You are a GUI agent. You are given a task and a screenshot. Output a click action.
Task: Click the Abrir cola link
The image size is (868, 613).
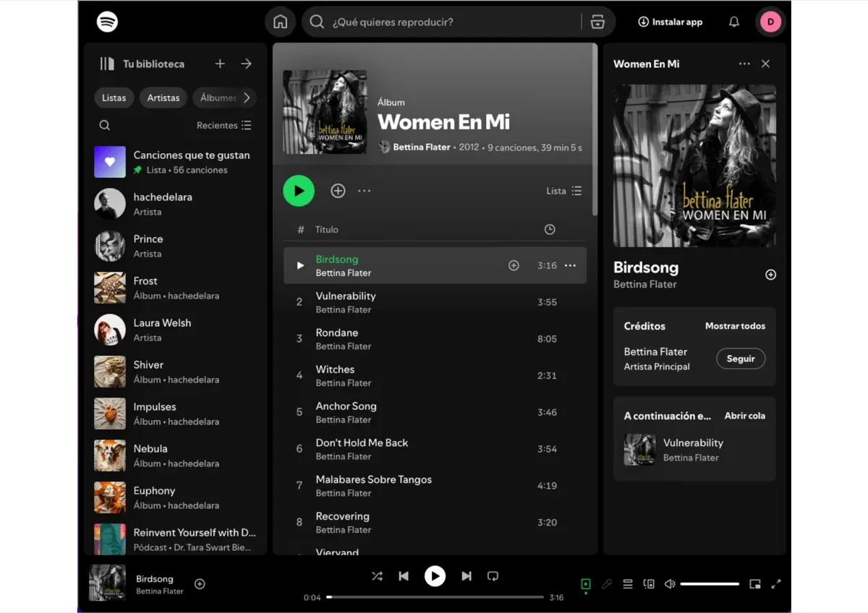(x=744, y=416)
